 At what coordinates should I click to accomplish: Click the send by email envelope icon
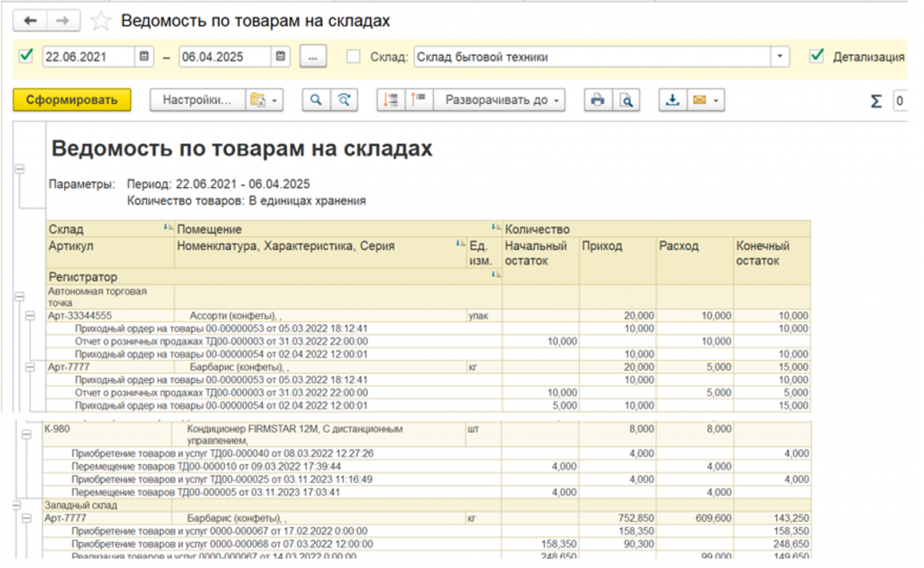[x=698, y=100]
